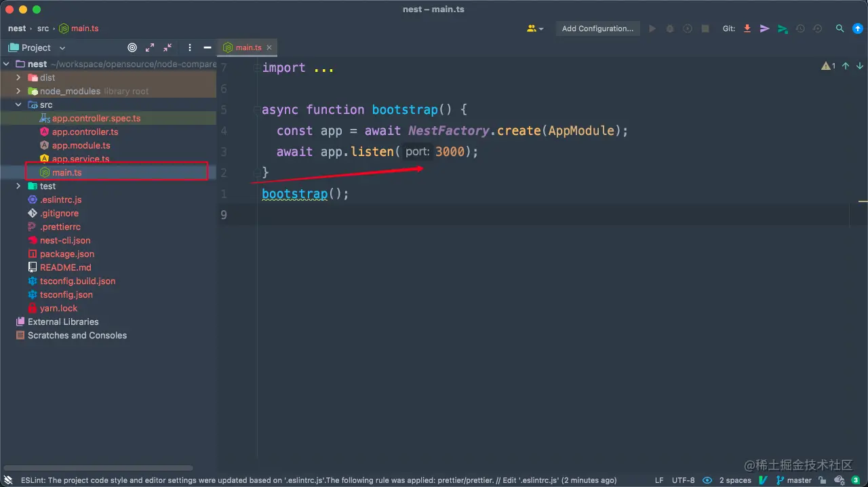The image size is (868, 487).
Task: Click the warning triangle inspection indicator
Action: point(828,66)
